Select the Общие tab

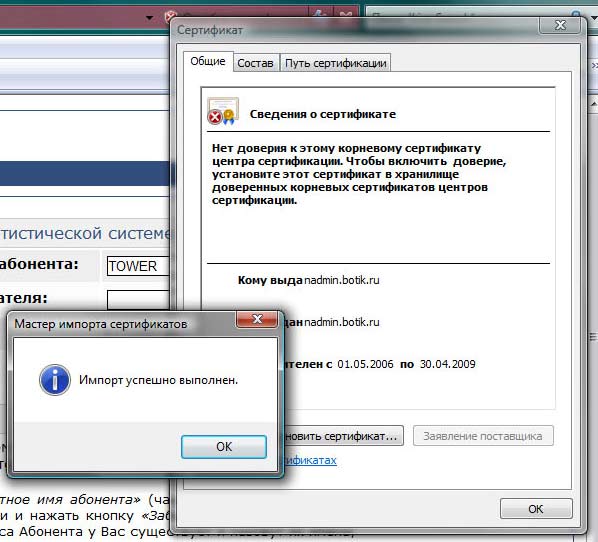tap(208, 61)
